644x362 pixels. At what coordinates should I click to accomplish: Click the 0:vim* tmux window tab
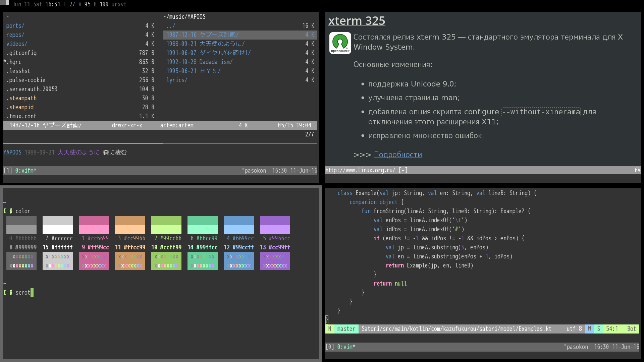(x=346, y=347)
